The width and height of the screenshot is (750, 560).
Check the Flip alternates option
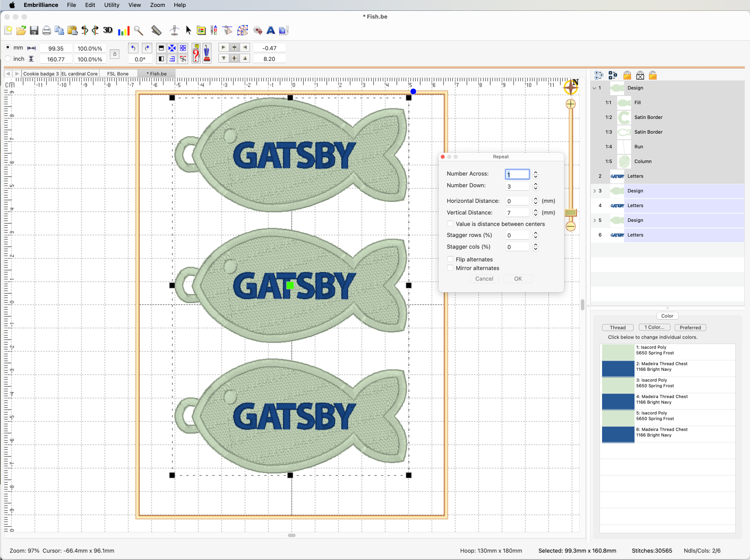450,259
